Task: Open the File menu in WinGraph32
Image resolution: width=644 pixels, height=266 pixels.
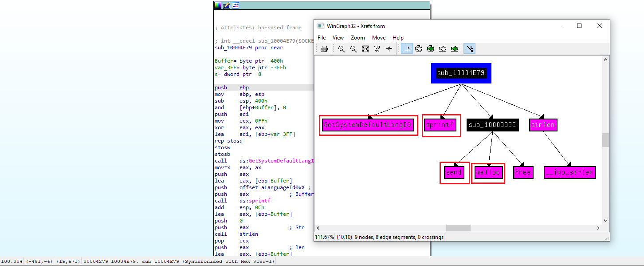Action: (x=322, y=38)
